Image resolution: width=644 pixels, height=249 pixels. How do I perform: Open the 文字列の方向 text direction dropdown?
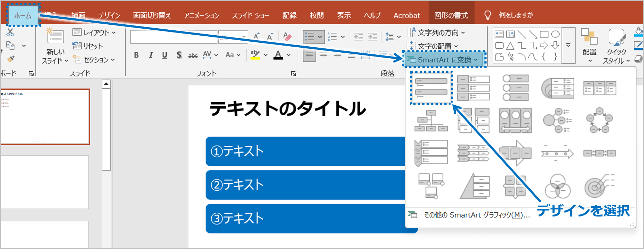[x=436, y=32]
